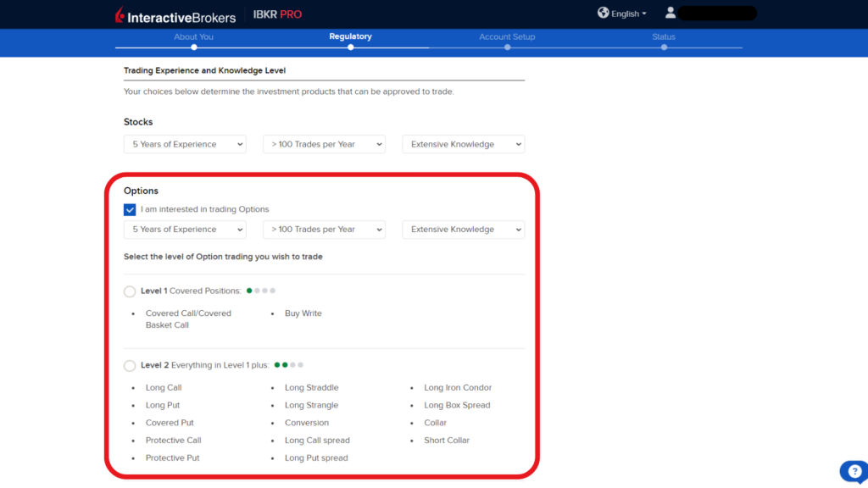Viewport: 868px width, 488px height.
Task: Click the Trading Experience and Knowledge Level heading
Action: pos(204,71)
